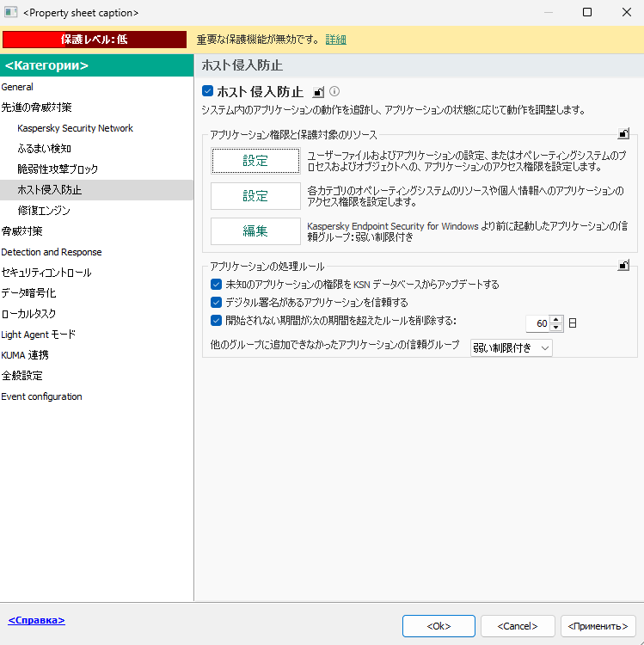644x645 pixels.
Task: Open the info icon next to ホスト侵入防止
Action: 334,91
